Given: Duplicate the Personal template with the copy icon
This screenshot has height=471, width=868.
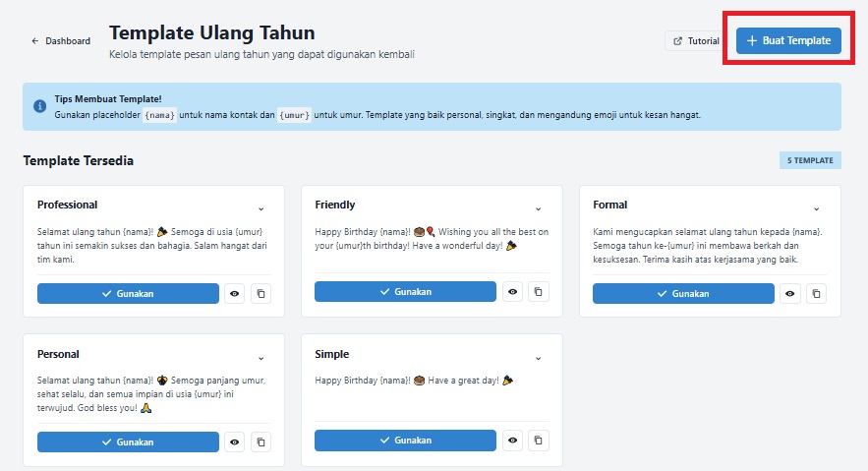Looking at the screenshot, I should tap(260, 442).
